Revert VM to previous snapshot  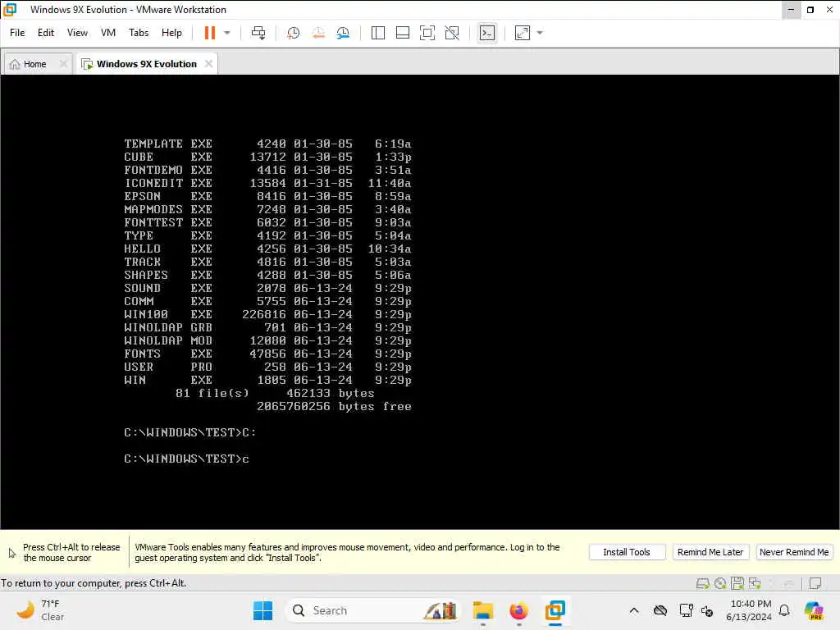click(x=318, y=33)
